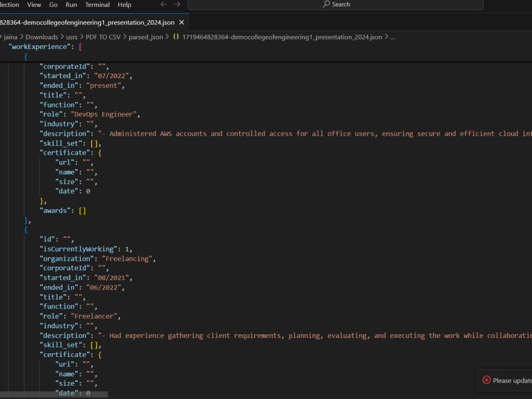Close the presentation_2024.json editor tab
The width and height of the screenshot is (532, 399).
pos(181,22)
